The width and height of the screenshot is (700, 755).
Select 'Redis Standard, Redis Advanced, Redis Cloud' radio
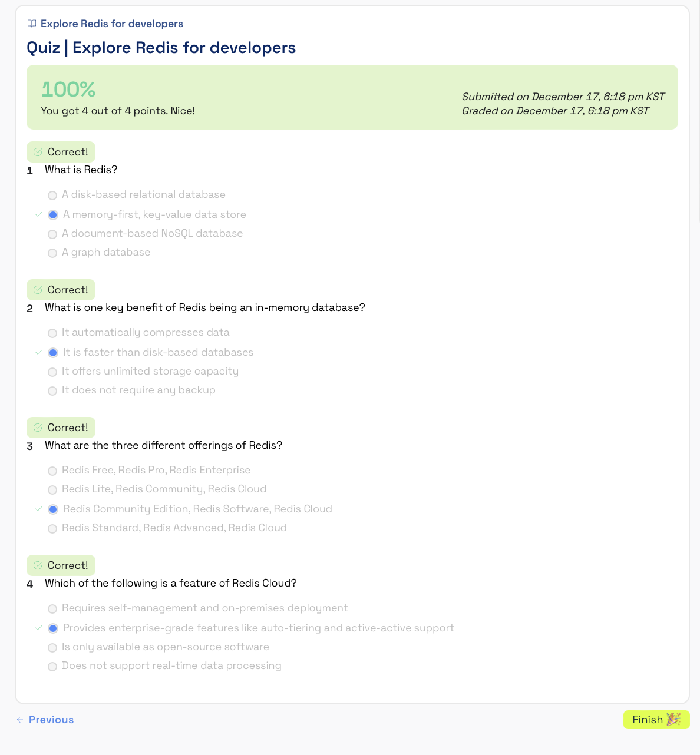[x=52, y=528]
